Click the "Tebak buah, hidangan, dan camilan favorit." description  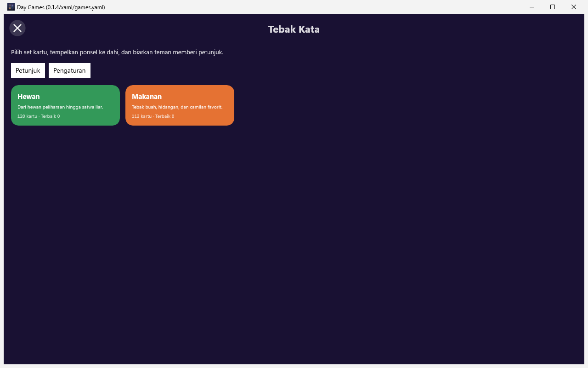pos(177,107)
